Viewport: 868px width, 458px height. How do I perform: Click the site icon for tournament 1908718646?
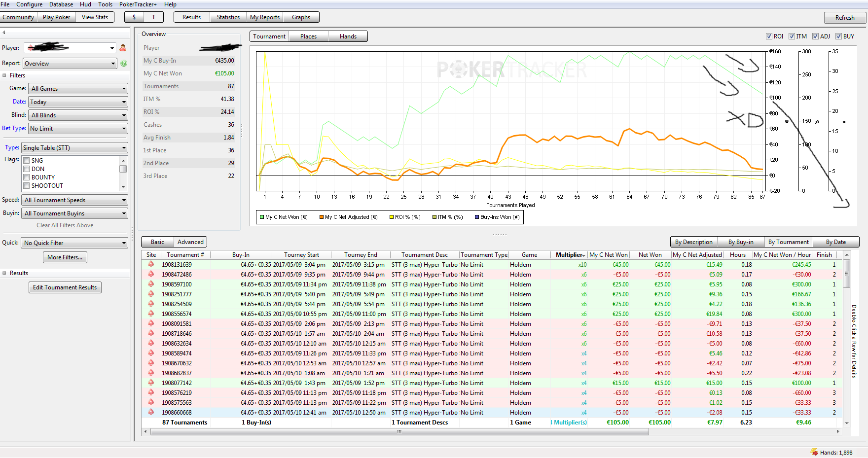[x=151, y=333]
